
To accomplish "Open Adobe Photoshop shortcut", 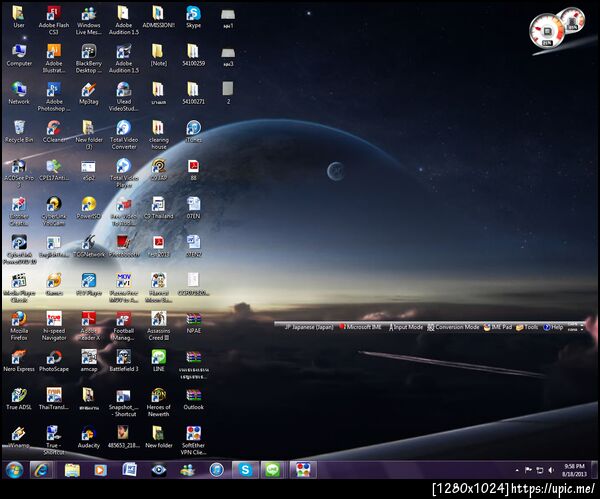I will pyautogui.click(x=54, y=96).
